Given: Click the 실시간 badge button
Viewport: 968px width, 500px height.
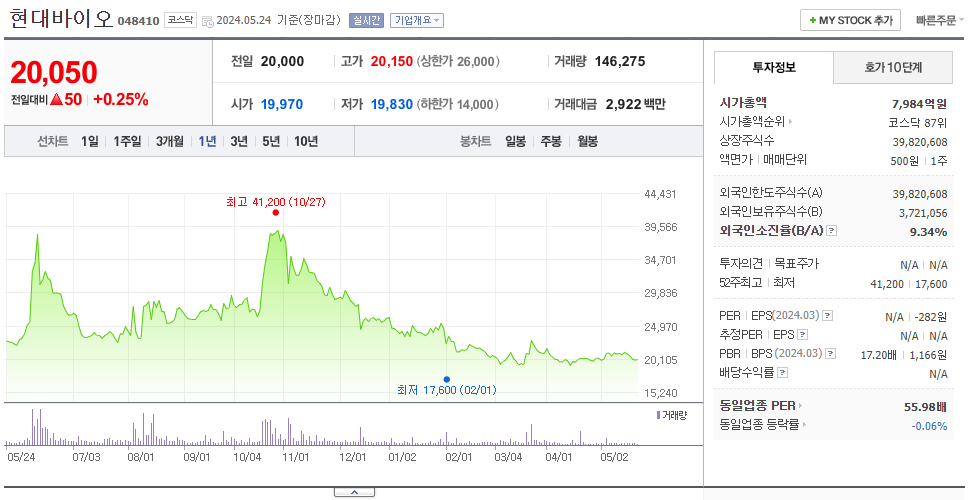Looking at the screenshot, I should click(366, 20).
